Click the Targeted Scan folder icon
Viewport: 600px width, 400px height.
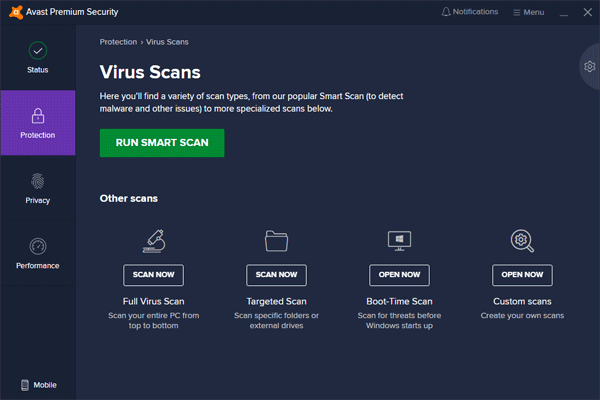click(276, 241)
